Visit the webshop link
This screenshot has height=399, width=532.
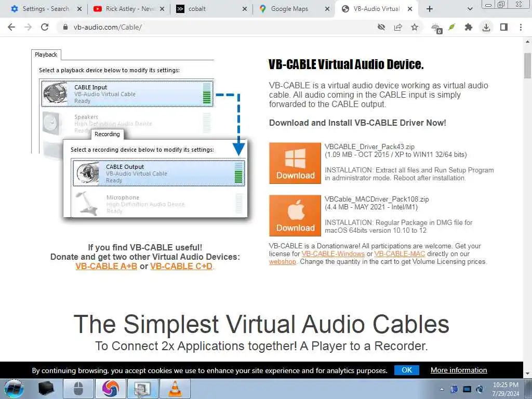coord(283,262)
